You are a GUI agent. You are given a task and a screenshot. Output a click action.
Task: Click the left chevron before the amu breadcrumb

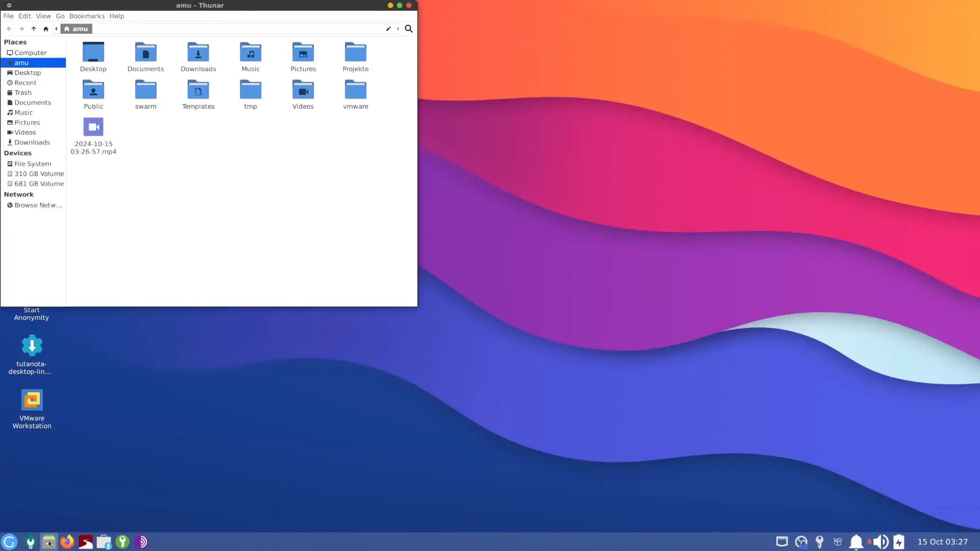[x=56, y=29]
